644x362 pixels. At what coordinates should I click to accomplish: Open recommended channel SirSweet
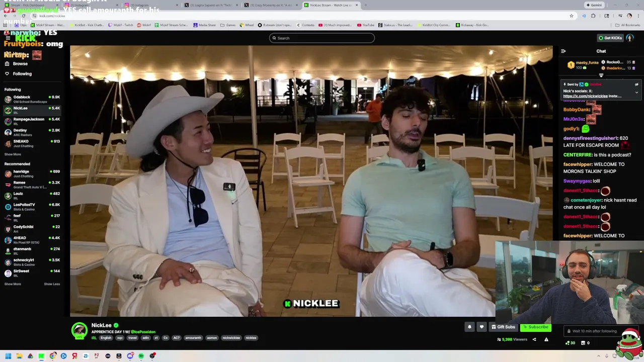(32, 273)
